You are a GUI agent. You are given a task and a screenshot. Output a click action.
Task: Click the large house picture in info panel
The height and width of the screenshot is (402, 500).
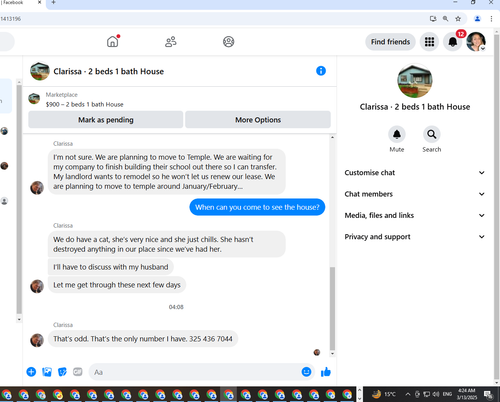click(415, 81)
